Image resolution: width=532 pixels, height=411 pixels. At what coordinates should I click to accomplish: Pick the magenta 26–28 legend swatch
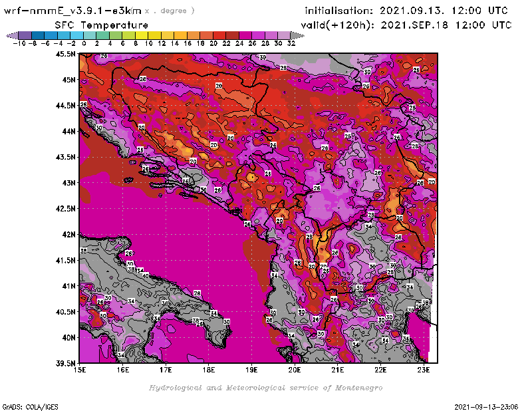(258, 35)
